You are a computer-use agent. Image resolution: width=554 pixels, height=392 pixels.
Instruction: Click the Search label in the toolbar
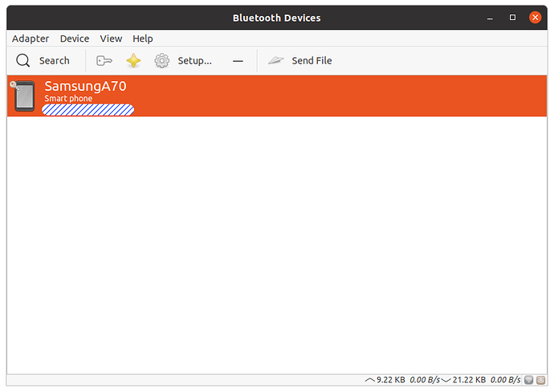(x=54, y=61)
